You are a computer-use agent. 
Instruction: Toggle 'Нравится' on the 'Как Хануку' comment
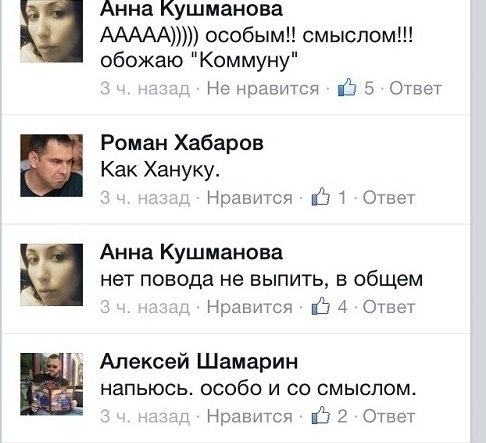(x=249, y=198)
